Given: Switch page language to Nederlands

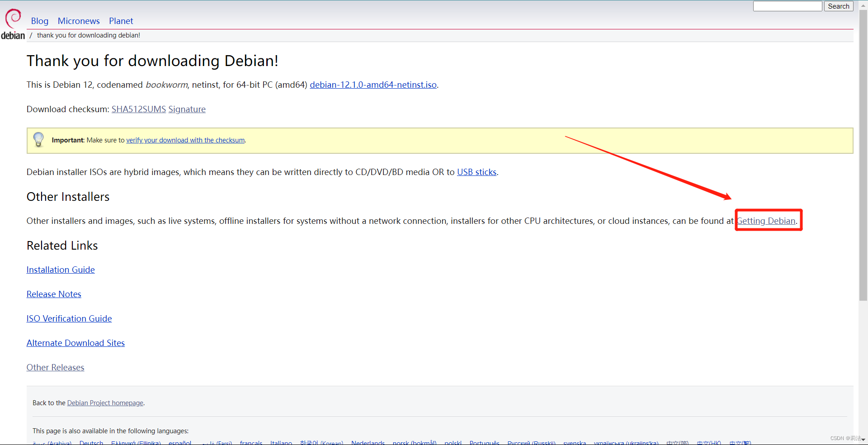Looking at the screenshot, I should [368, 443].
